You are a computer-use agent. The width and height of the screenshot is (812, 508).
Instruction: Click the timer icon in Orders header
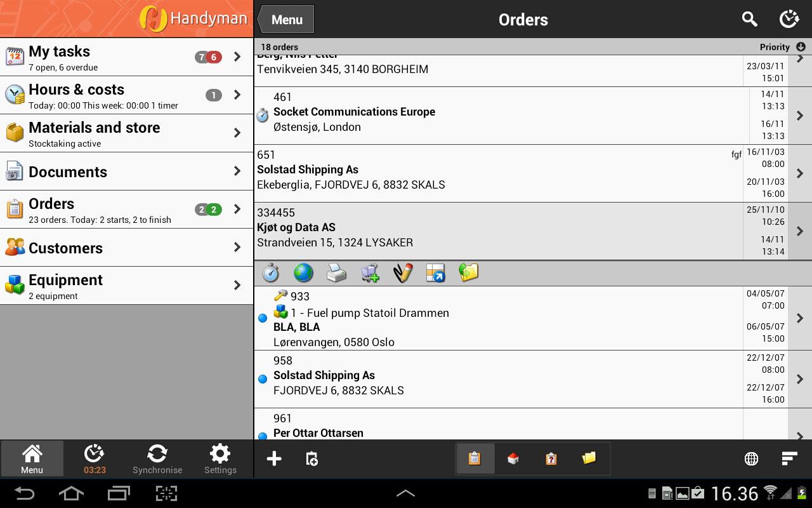coord(789,19)
